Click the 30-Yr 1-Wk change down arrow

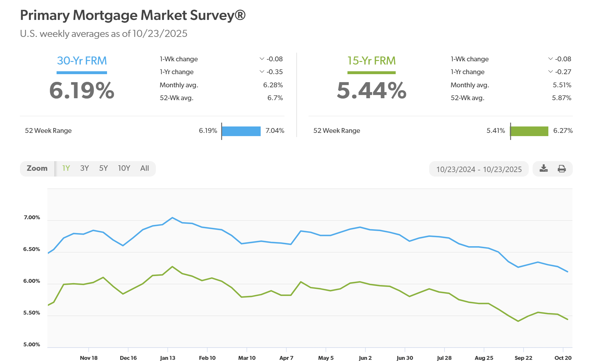(262, 59)
